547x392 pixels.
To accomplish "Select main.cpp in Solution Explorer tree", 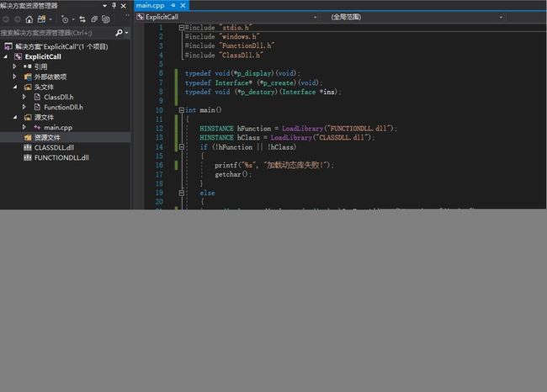I will click(58, 128).
